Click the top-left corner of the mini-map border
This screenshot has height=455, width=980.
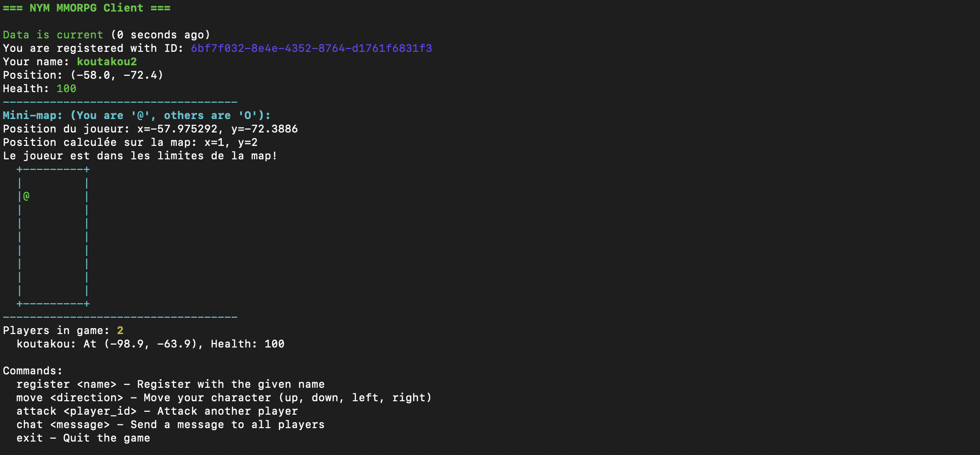click(x=19, y=169)
